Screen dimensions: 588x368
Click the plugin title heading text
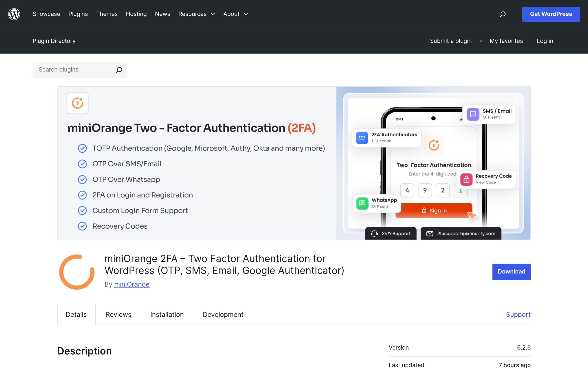pyautogui.click(x=224, y=264)
